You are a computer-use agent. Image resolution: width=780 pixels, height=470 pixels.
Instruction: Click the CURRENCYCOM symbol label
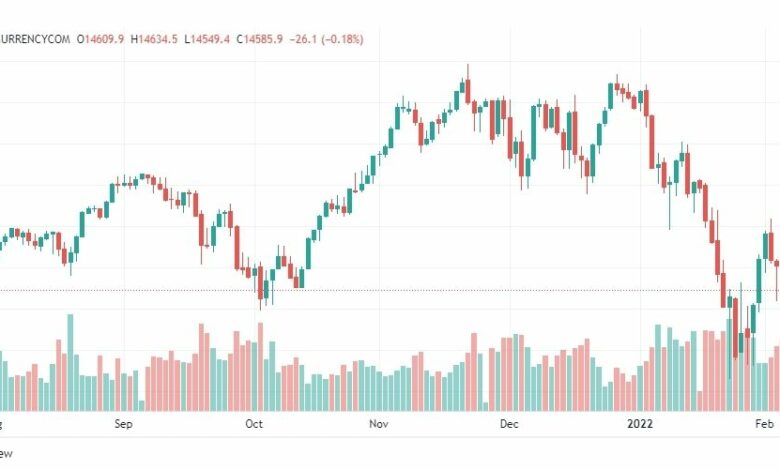[35, 39]
